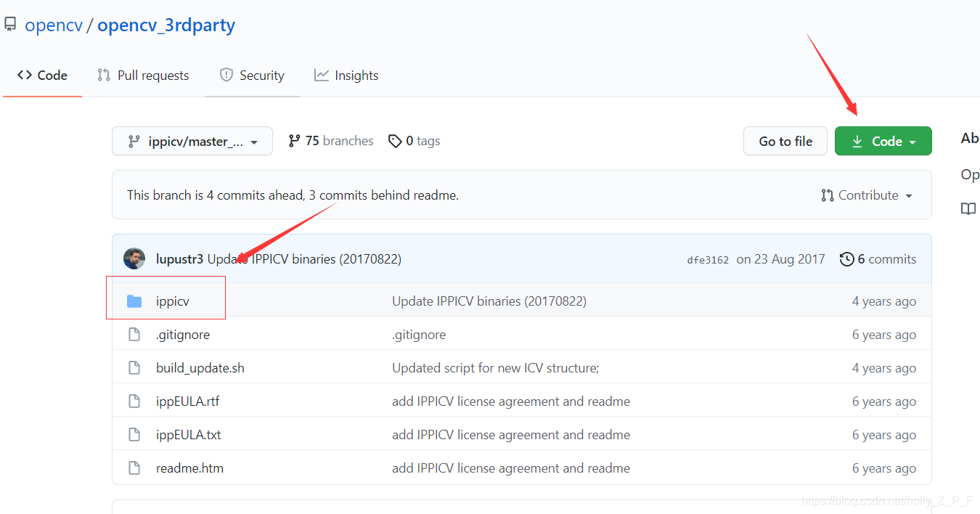The image size is (980, 514).
Task: Open 'Updated script for new ICV structure' commit
Action: [x=496, y=368]
